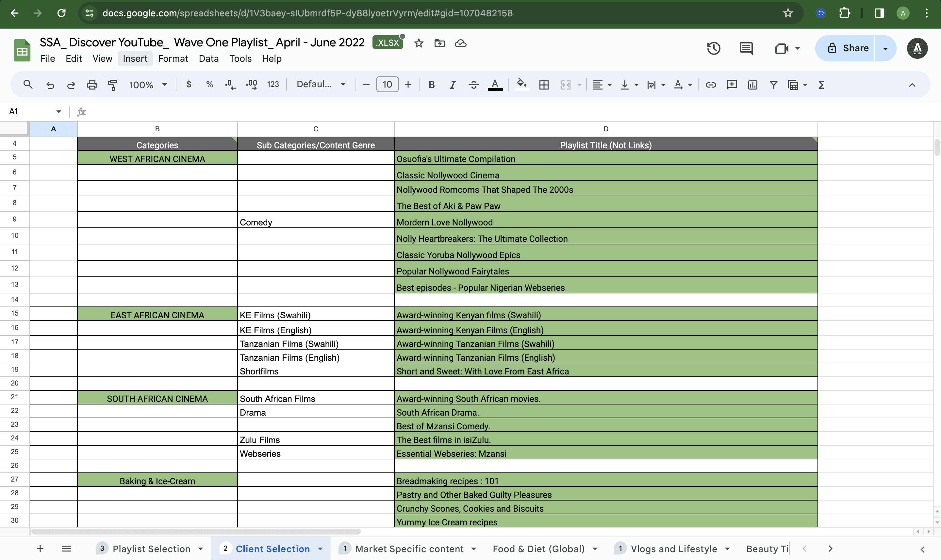Create a filter with funnel icon
Screen dimensions: 941x560
[x=773, y=85]
